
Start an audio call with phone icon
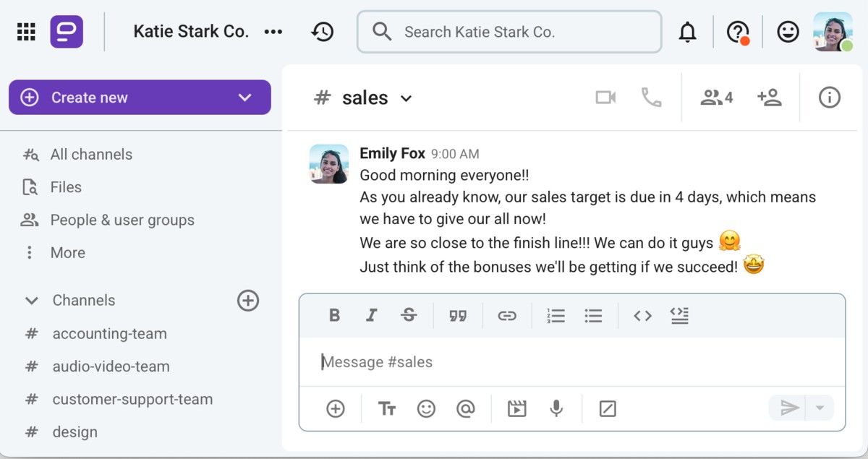pyautogui.click(x=651, y=98)
